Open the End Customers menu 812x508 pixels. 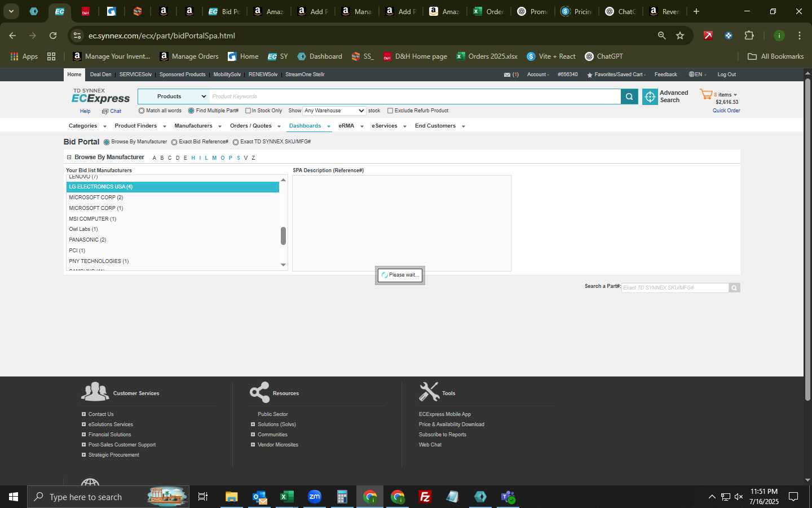click(440, 126)
